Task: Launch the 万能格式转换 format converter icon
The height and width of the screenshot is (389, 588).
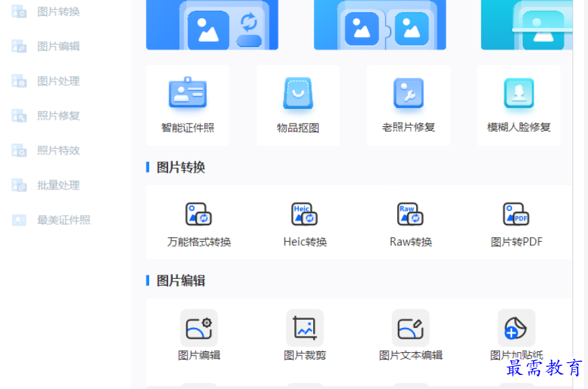Action: point(199,214)
